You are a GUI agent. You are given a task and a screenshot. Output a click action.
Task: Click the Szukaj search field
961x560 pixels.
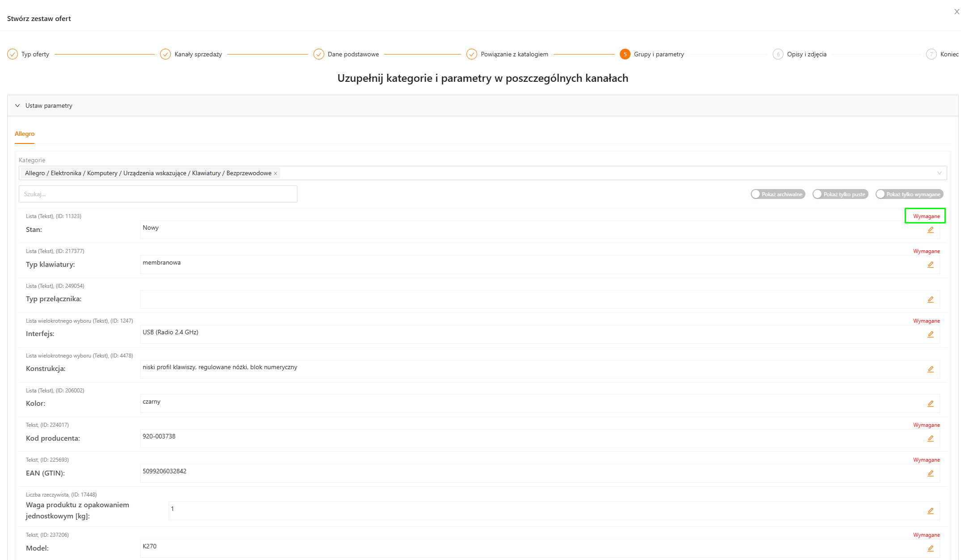(x=158, y=194)
